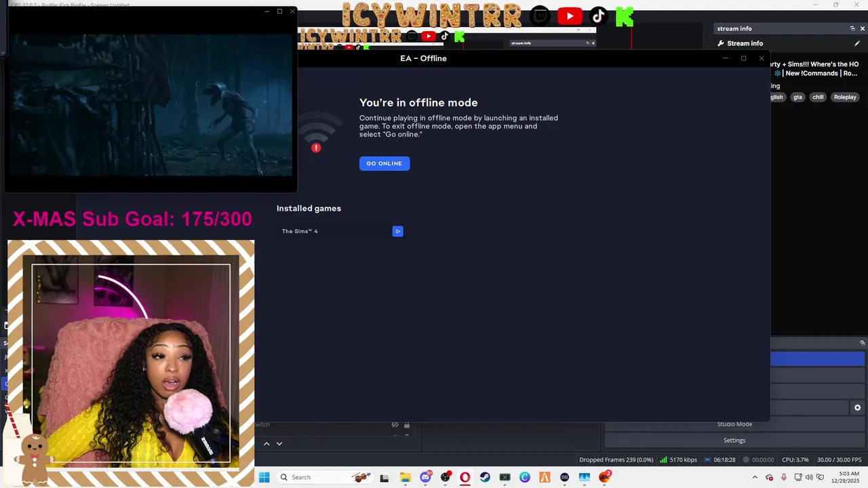Open the gear options in OBS controls
Screen dimensions: 868x488
[x=857, y=408]
